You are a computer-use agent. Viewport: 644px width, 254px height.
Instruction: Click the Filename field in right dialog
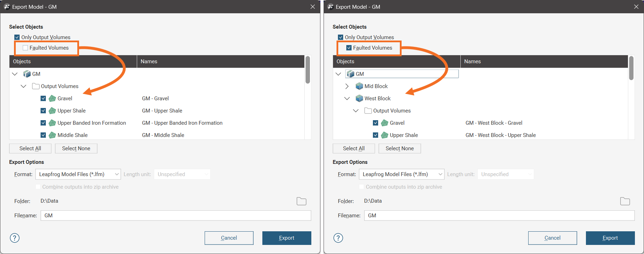tap(499, 216)
